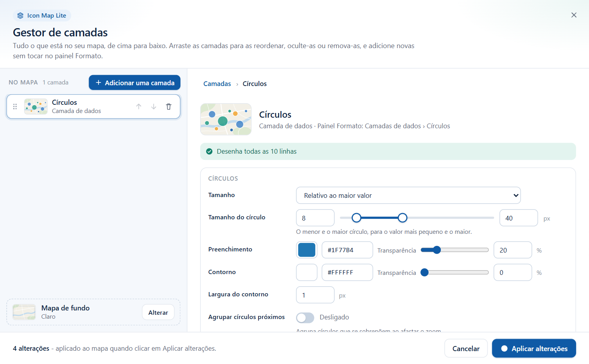
Task: Click the Mapa de fundo thumbnail
Action: [x=24, y=312]
